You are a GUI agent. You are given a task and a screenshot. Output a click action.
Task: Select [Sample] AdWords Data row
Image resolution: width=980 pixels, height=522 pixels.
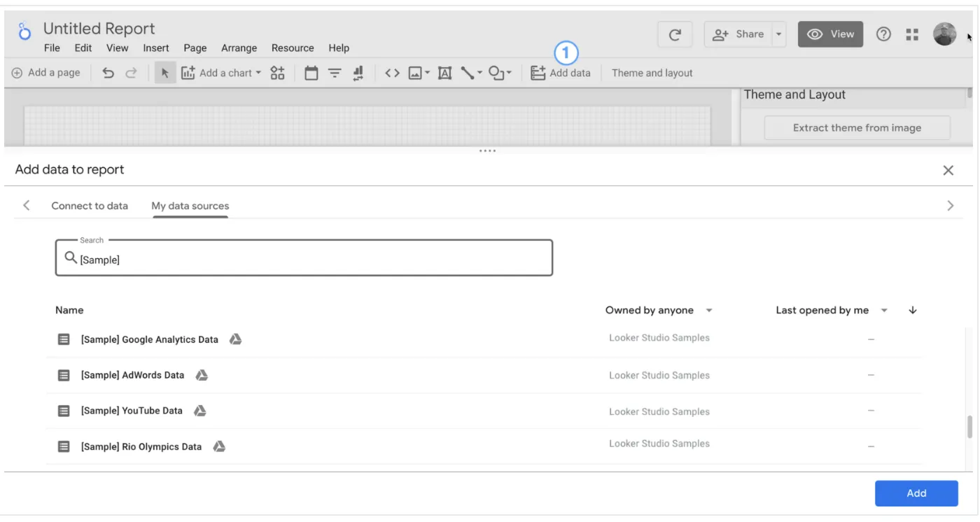coord(484,375)
